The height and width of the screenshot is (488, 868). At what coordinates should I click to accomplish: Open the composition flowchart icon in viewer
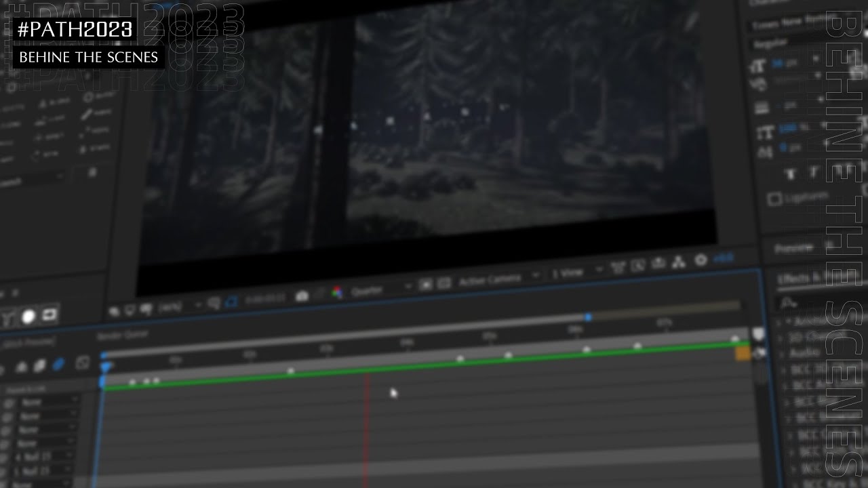click(x=679, y=261)
